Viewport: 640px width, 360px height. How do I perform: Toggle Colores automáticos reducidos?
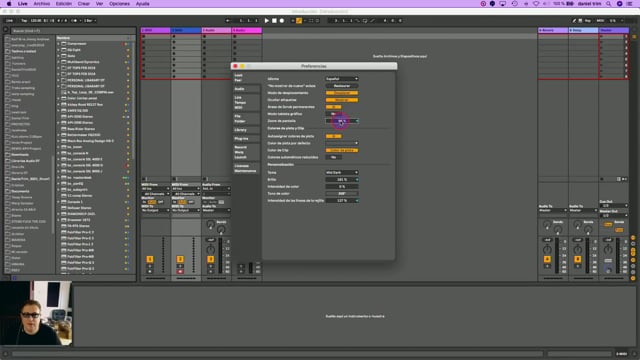333,157
